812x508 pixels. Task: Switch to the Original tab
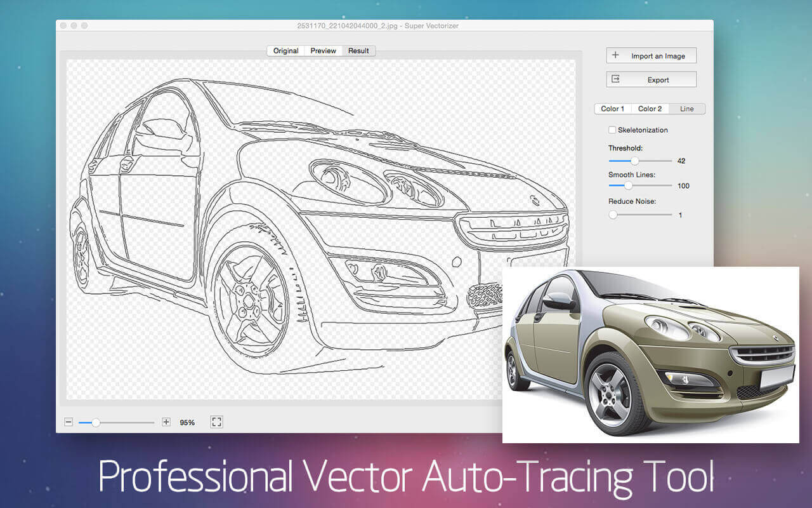[285, 51]
